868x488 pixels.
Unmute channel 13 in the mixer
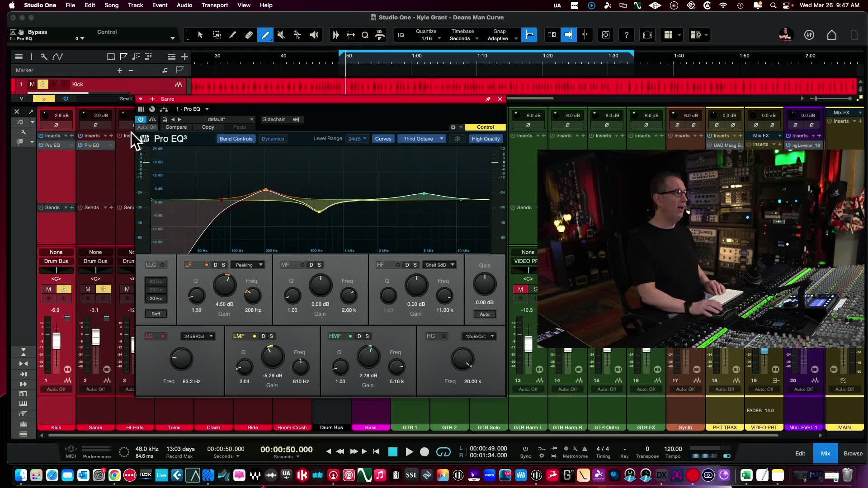[x=520, y=289]
